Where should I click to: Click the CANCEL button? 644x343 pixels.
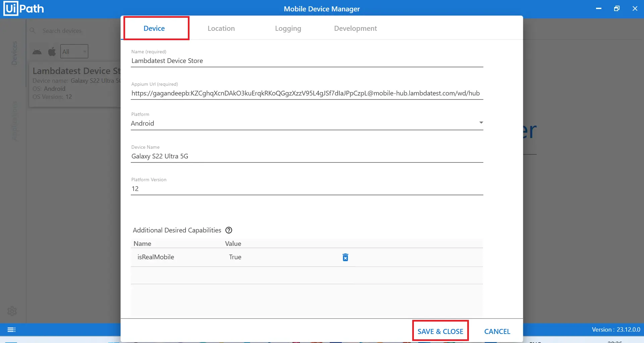[x=497, y=331]
